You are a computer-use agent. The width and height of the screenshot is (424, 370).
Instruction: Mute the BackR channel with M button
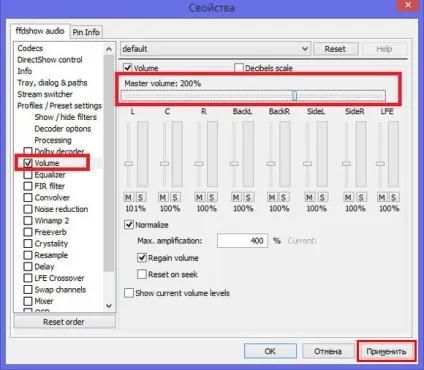tap(272, 197)
